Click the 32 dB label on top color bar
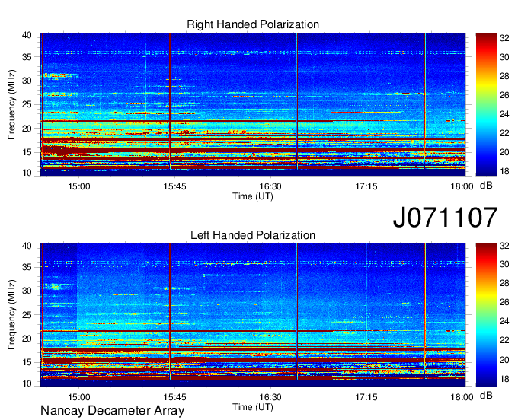The width and height of the screenshot is (518, 420). coord(504,38)
